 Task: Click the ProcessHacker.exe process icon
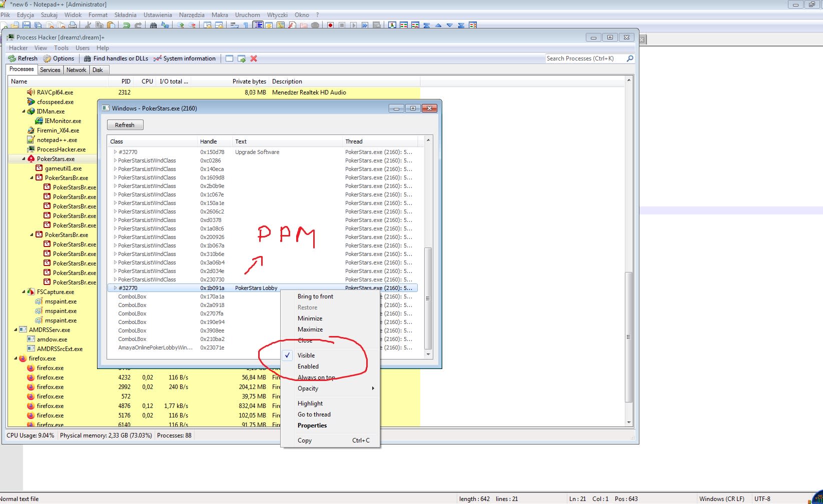coord(31,149)
